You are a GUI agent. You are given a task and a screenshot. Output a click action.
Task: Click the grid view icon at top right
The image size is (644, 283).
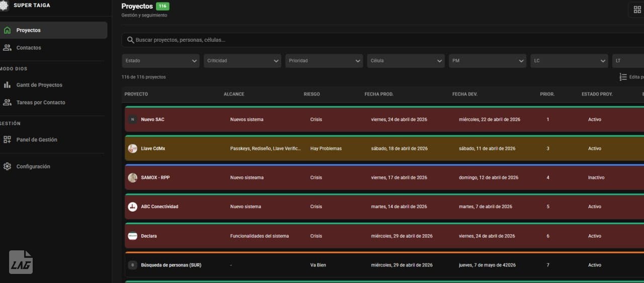tap(637, 10)
